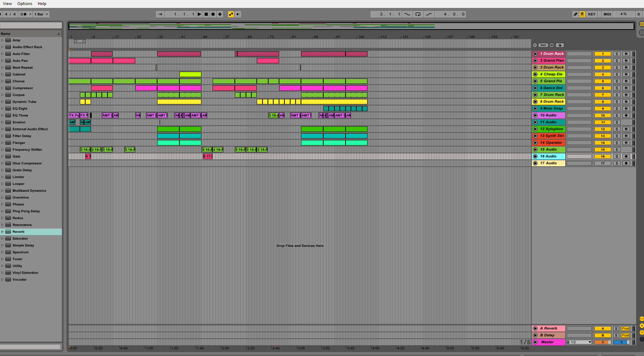Toggle the Follow playback button

tap(160, 14)
